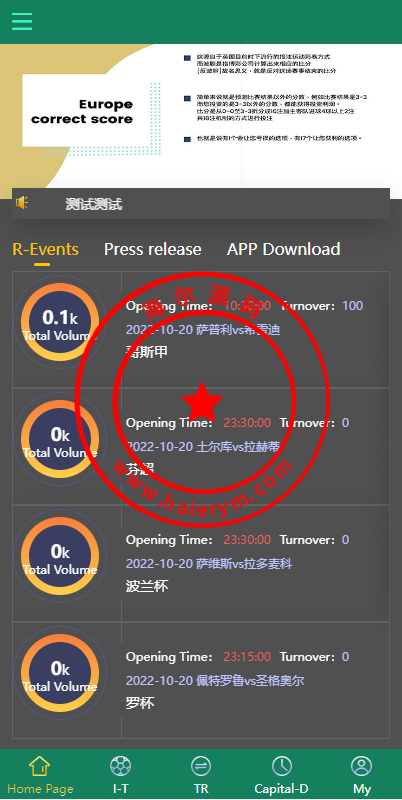Tap the 0.1k Total Volume ring
402x800 pixels.
[x=60, y=322]
